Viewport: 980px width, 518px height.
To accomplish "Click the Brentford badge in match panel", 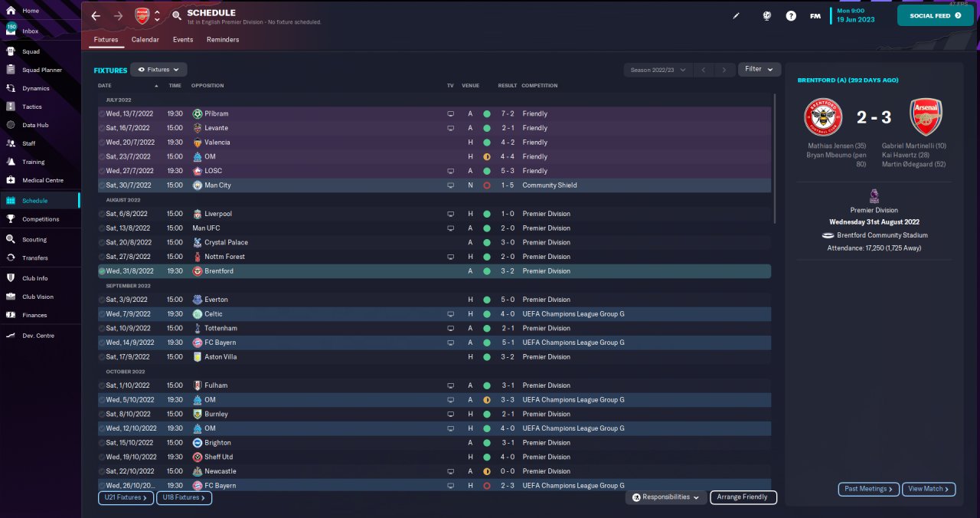I will coord(823,117).
